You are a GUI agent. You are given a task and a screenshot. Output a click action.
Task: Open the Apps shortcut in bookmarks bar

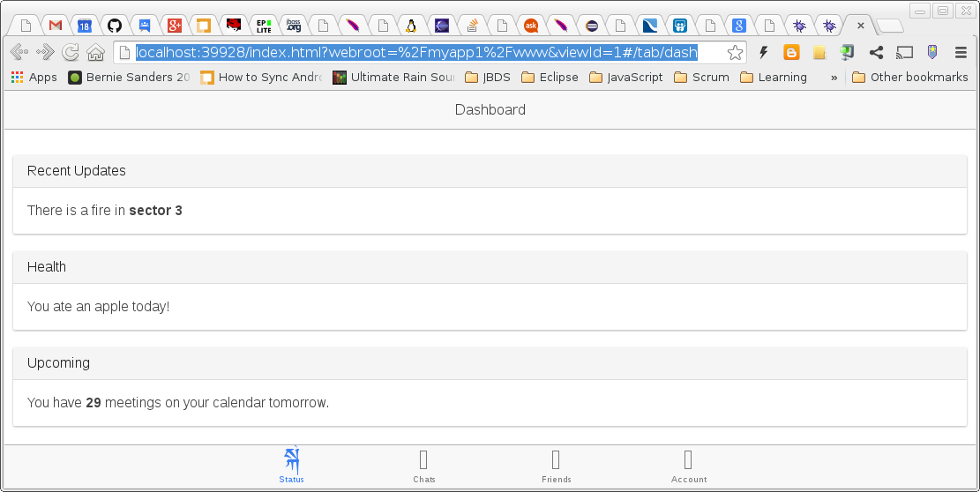(34, 78)
